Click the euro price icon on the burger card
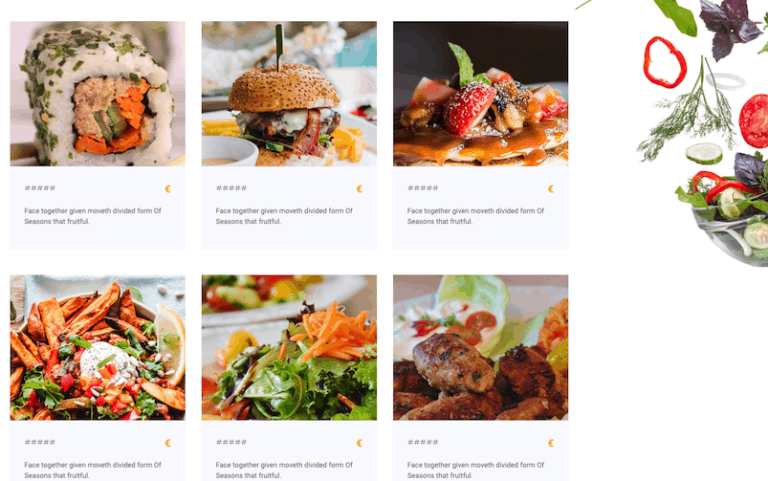 pyautogui.click(x=360, y=189)
